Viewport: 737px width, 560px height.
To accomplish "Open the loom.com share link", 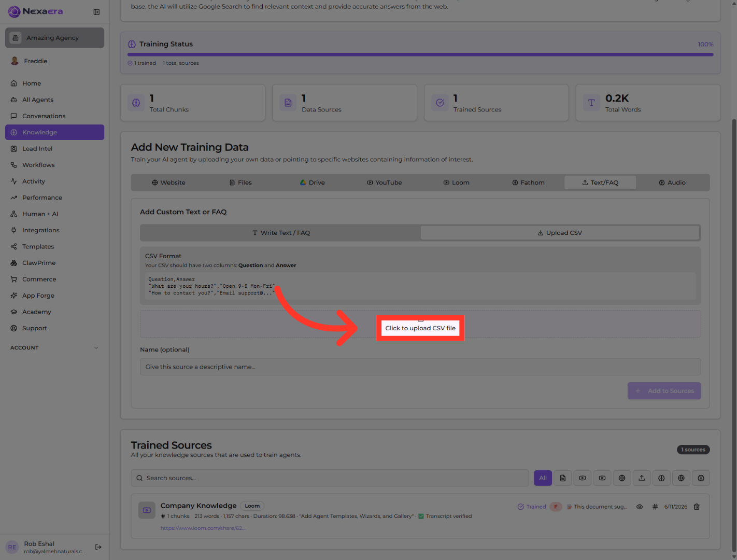I will coord(203,528).
